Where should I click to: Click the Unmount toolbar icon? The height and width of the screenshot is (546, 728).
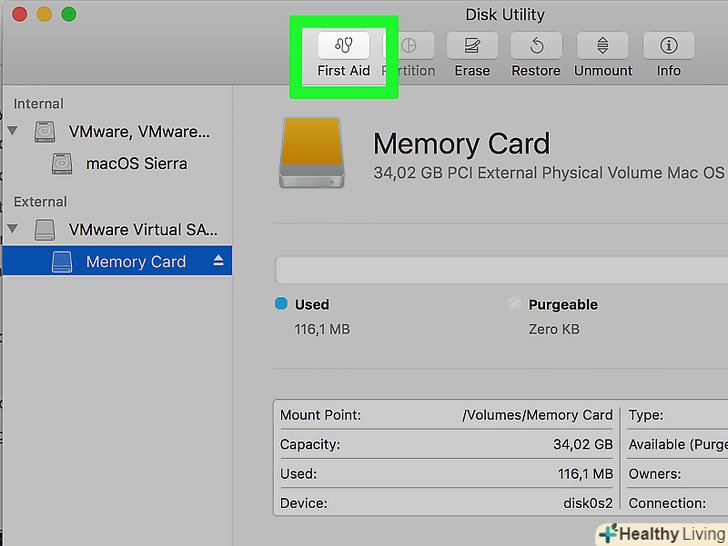coord(603,45)
